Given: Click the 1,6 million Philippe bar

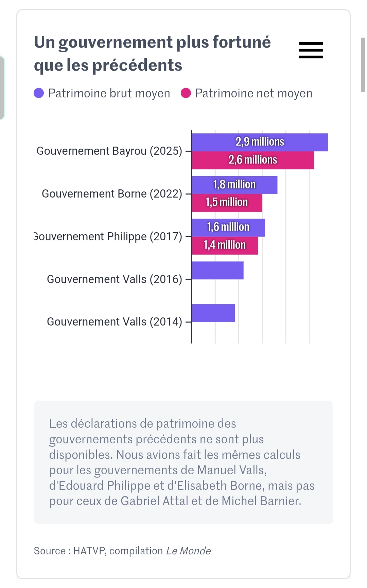Looking at the screenshot, I should pos(228,227).
